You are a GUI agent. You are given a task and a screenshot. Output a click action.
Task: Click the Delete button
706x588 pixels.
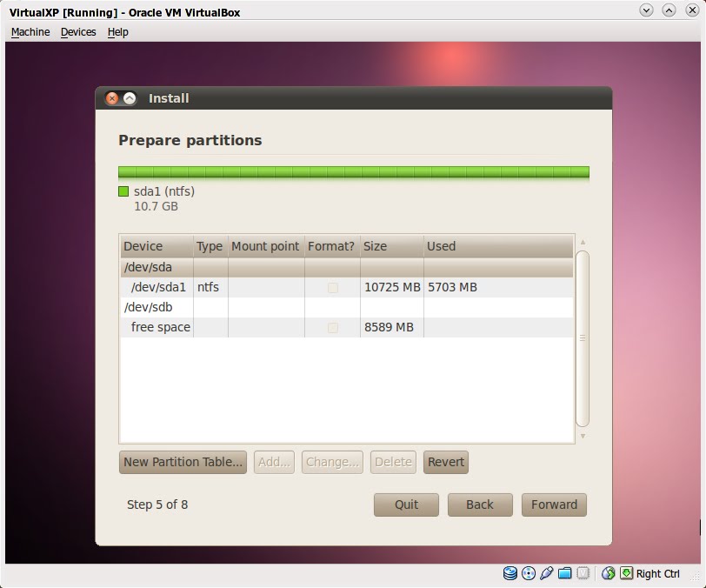[393, 462]
